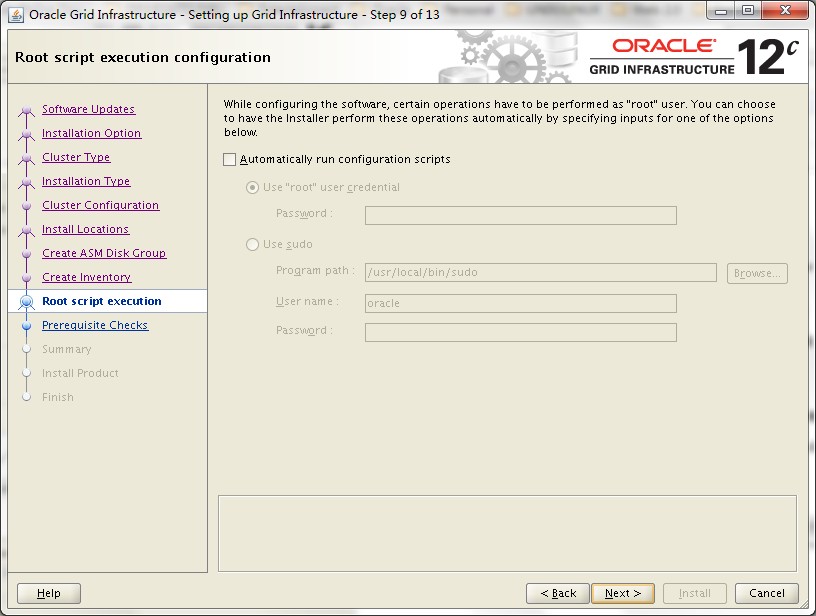816x616 pixels.
Task: Click Finish step node icon
Action: pyautogui.click(x=27, y=397)
